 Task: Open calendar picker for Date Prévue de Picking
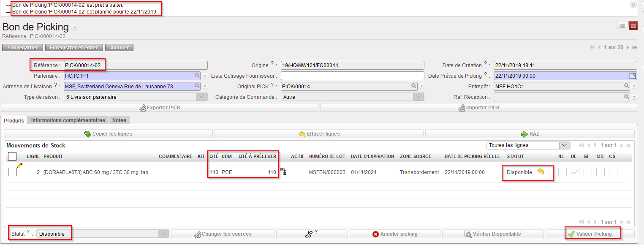(632, 76)
